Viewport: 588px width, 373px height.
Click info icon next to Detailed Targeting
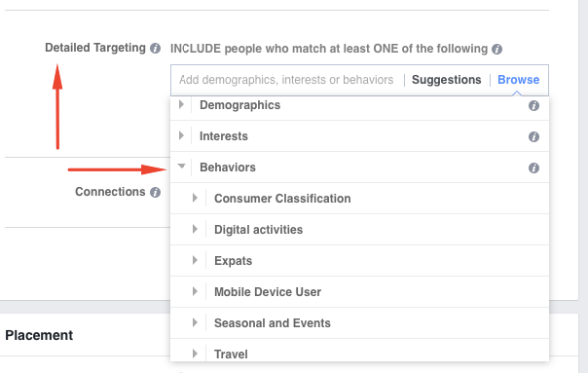[155, 49]
